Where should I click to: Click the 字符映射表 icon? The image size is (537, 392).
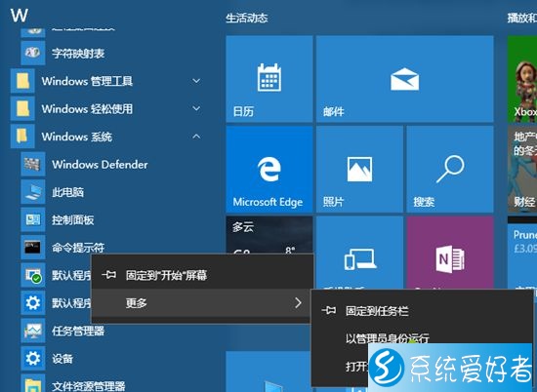33,53
